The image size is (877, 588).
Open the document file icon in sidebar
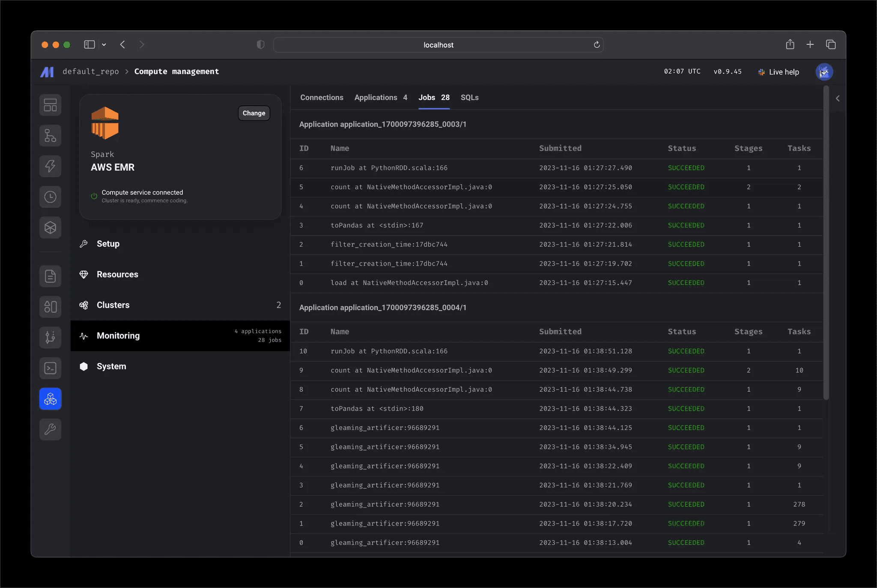[x=51, y=276]
